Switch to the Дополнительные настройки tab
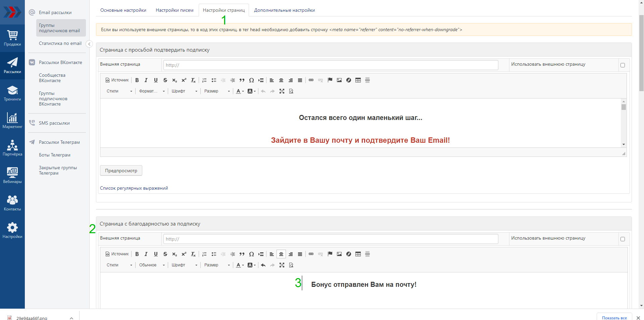This screenshot has width=644, height=320. click(x=284, y=10)
